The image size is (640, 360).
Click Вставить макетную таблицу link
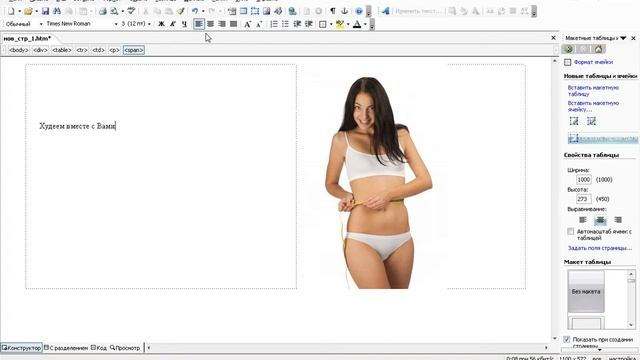click(593, 91)
